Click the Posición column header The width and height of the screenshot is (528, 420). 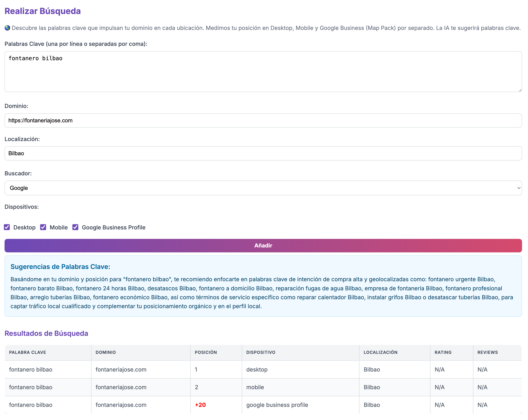(206, 352)
